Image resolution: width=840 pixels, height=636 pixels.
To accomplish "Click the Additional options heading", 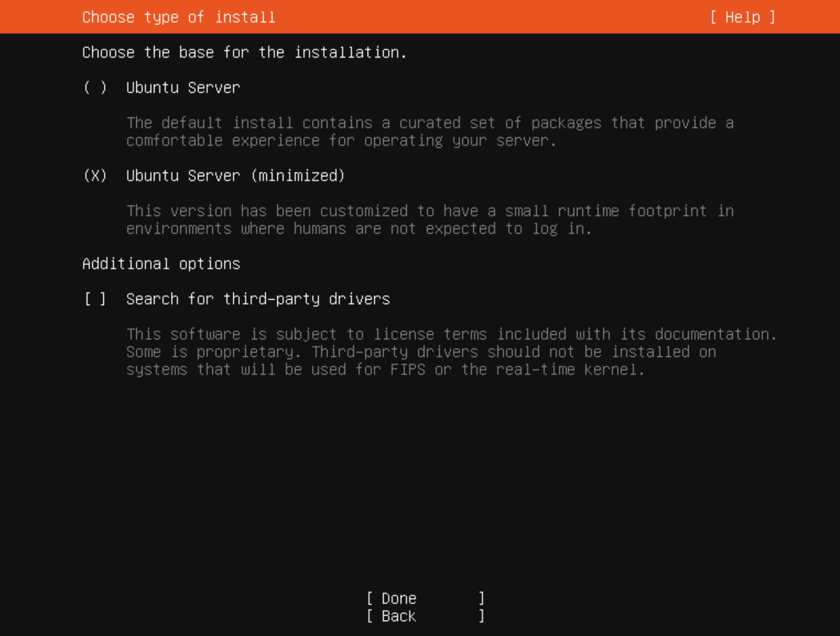I will click(161, 264).
